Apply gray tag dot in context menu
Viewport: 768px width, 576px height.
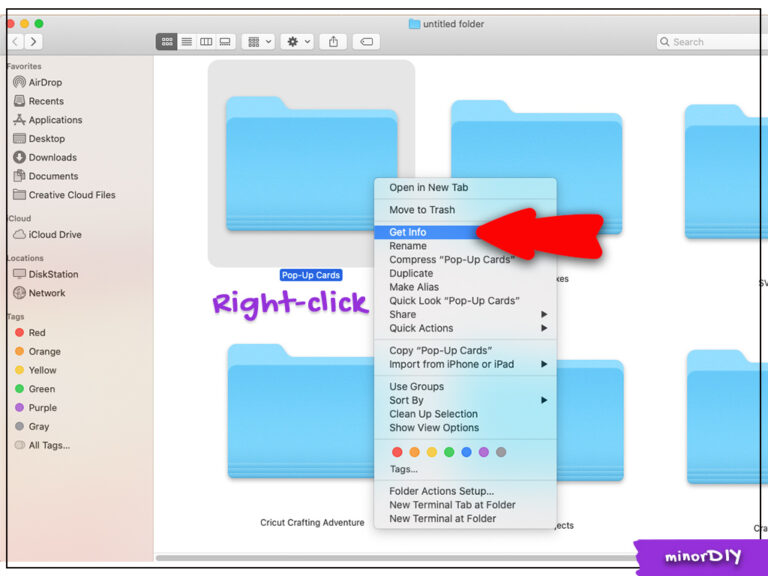501,452
